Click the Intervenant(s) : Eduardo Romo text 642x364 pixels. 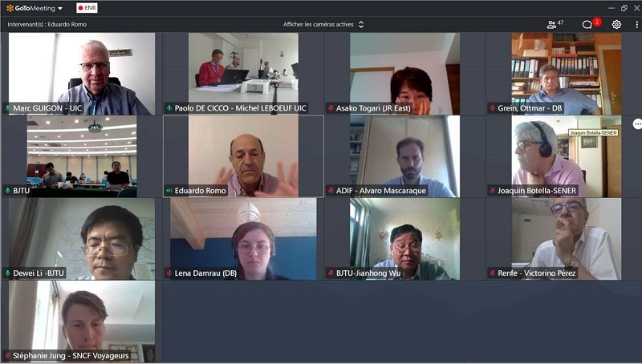47,25
